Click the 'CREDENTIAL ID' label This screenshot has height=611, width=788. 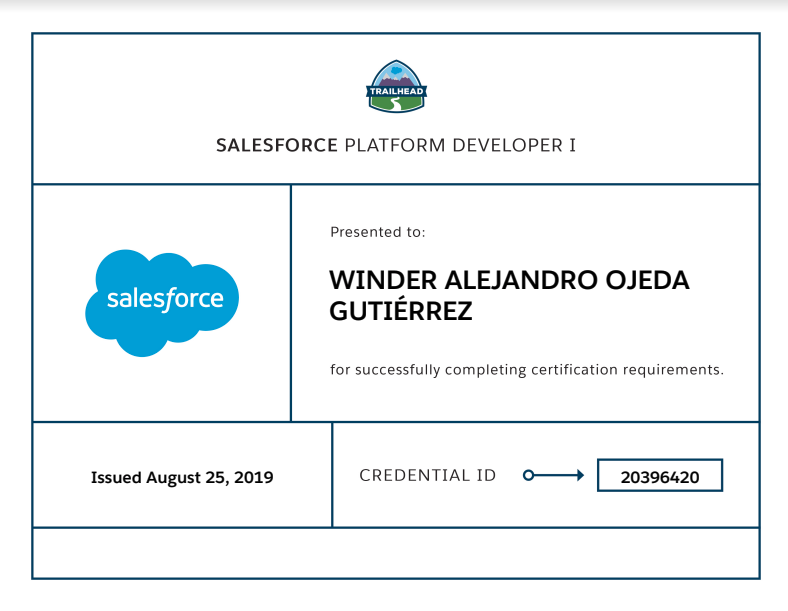pos(428,475)
